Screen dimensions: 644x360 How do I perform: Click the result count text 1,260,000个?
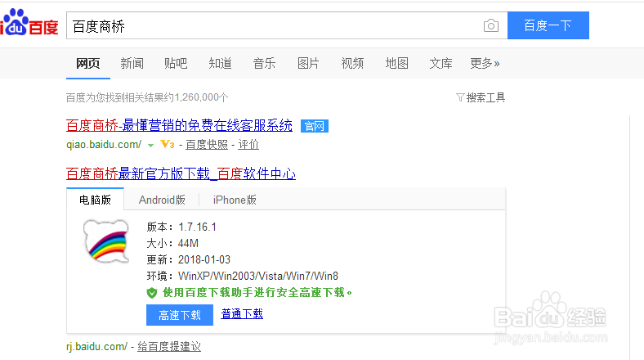(201, 97)
